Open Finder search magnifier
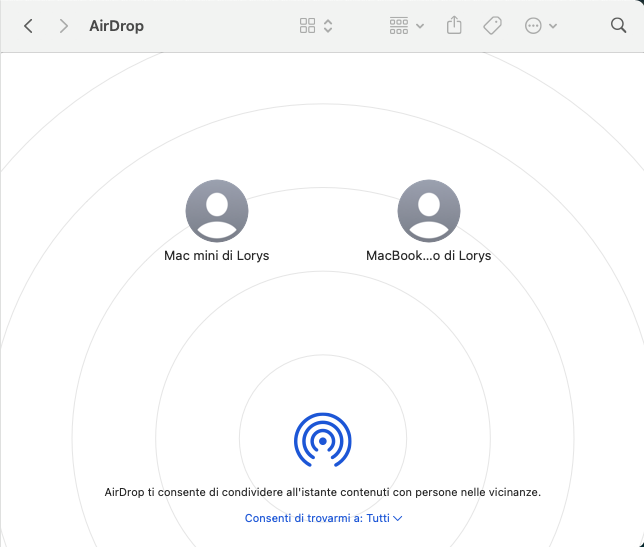 pyautogui.click(x=618, y=25)
